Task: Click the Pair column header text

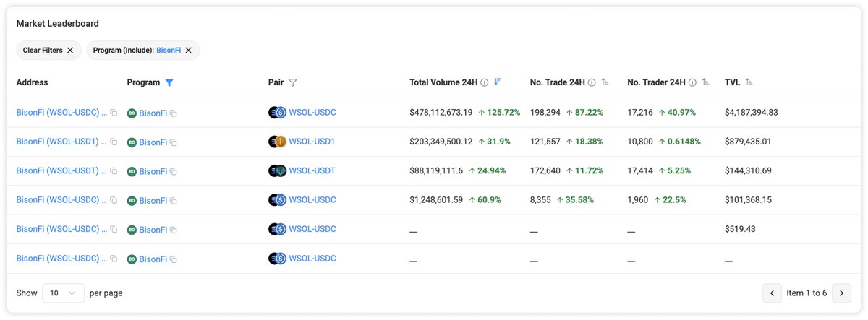Action: 276,82
